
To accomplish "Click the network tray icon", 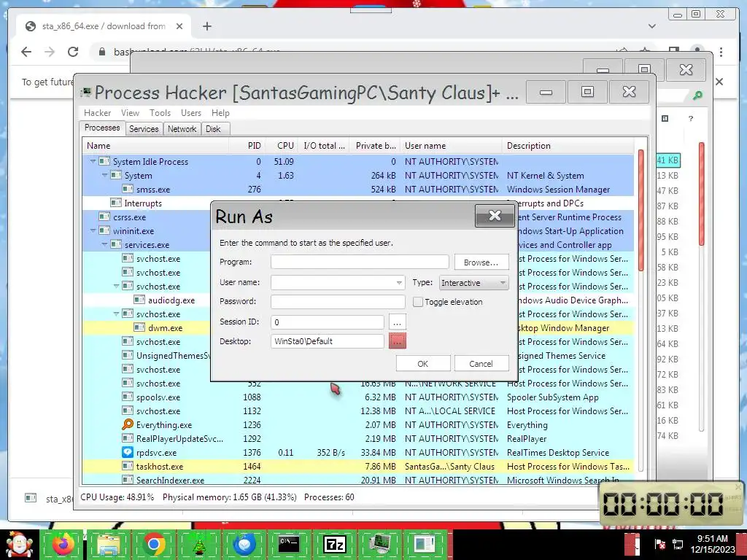I will click(678, 544).
